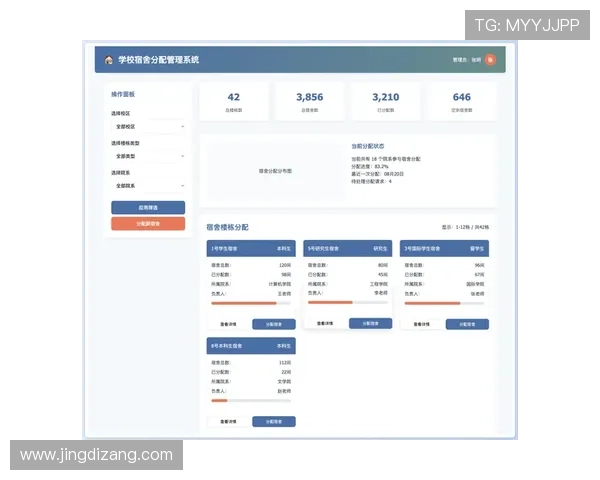Expand the 选择楼栋类型 building type dropdown
This screenshot has height=480, width=600.
(148, 156)
